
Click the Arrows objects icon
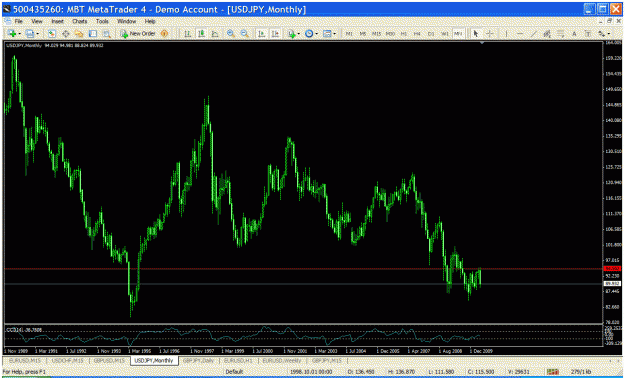601,34
